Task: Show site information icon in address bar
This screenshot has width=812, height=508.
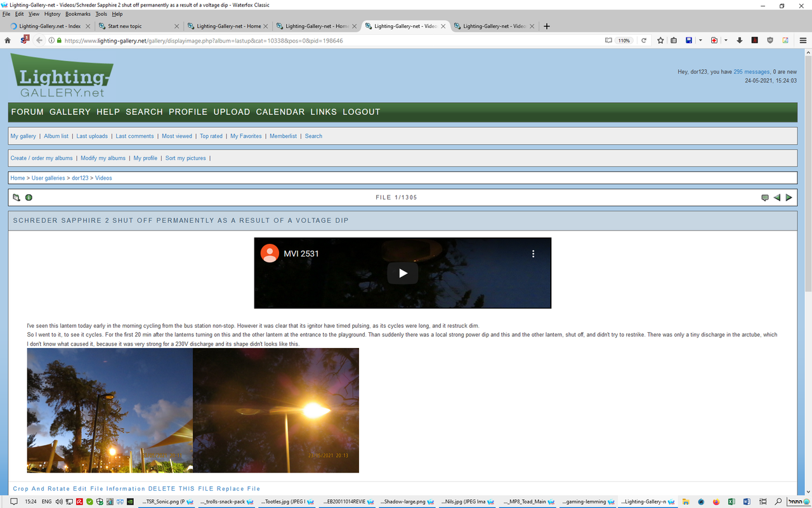Action: click(x=51, y=40)
